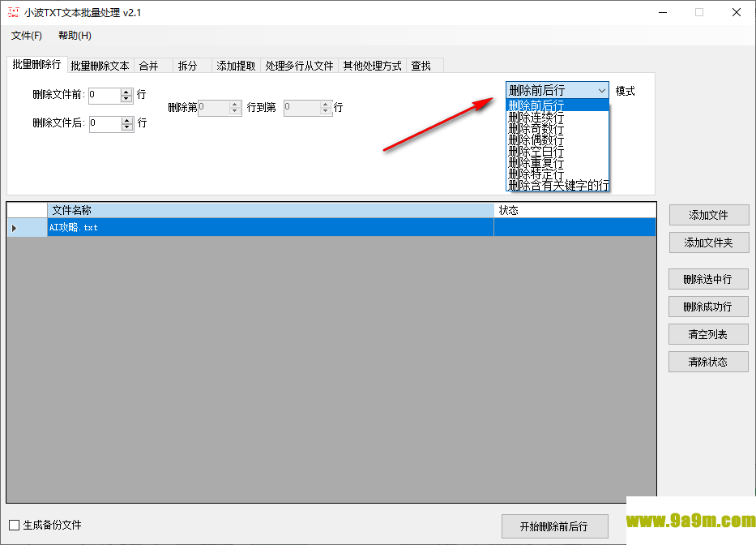This screenshot has height=545, width=756.
Task: Select 删除含有关键字的行 in the mode list
Action: point(557,186)
